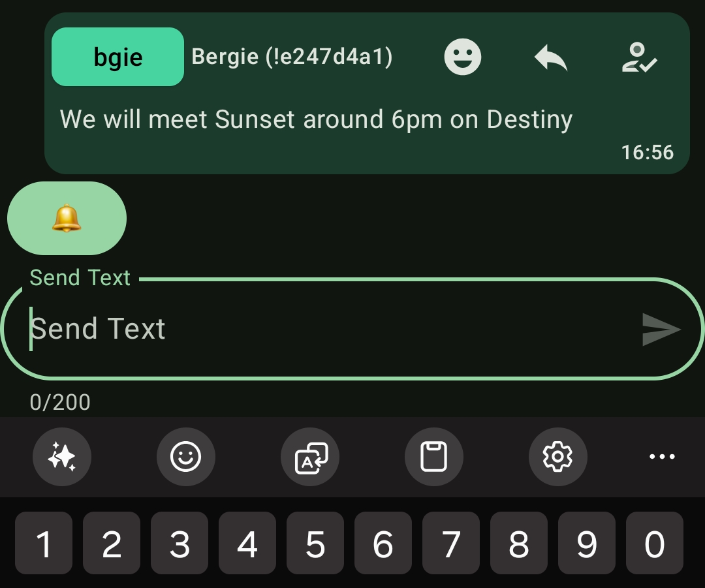705x588 pixels.
Task: Open the keyboard translate tool
Action: [310, 457]
